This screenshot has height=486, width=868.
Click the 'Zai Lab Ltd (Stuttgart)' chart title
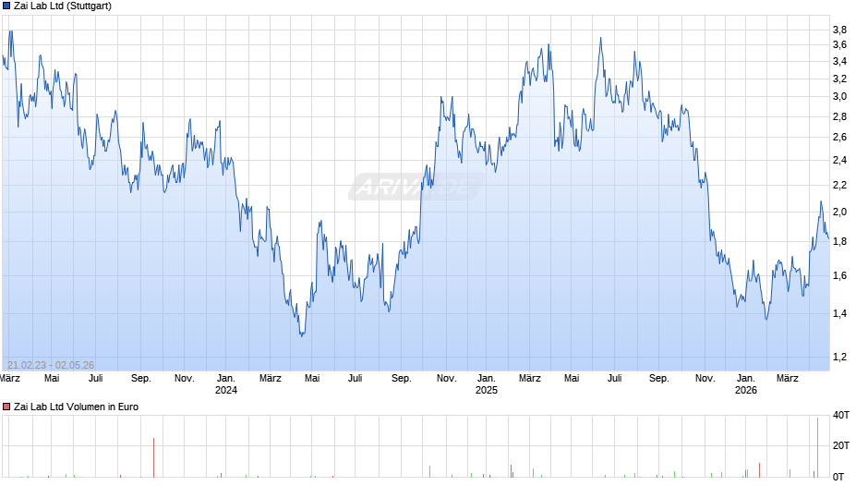(x=63, y=6)
